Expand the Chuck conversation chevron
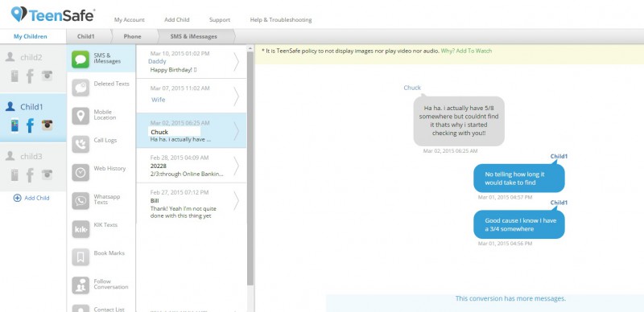 [x=236, y=131]
